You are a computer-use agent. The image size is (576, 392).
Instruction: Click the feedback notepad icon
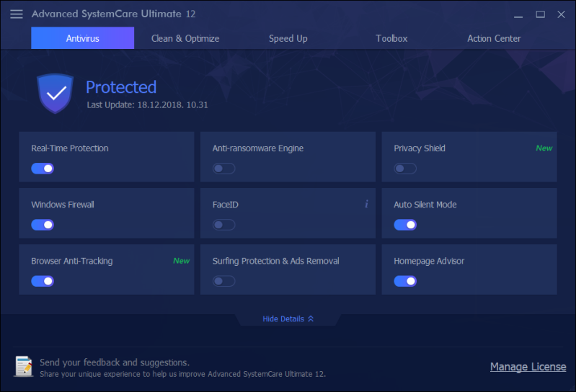click(23, 367)
